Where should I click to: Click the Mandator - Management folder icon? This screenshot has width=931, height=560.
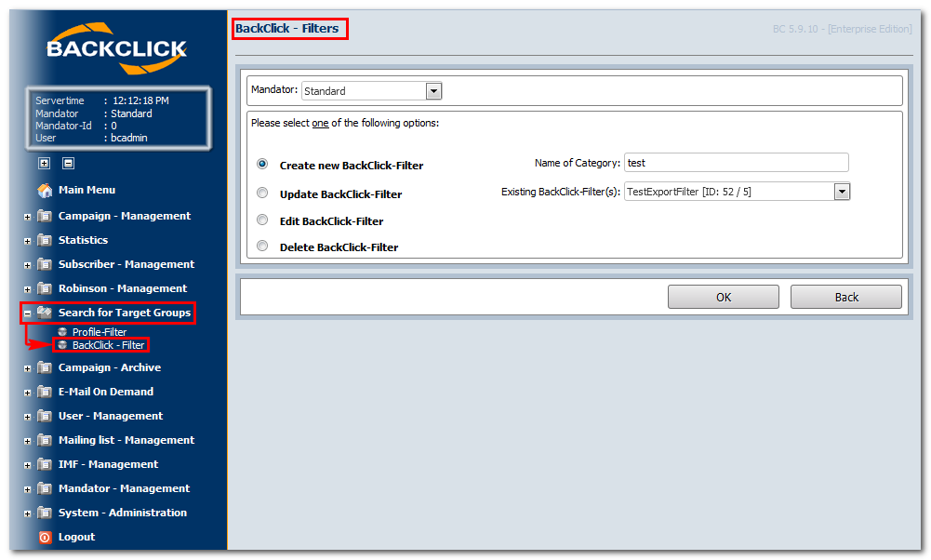pos(45,488)
